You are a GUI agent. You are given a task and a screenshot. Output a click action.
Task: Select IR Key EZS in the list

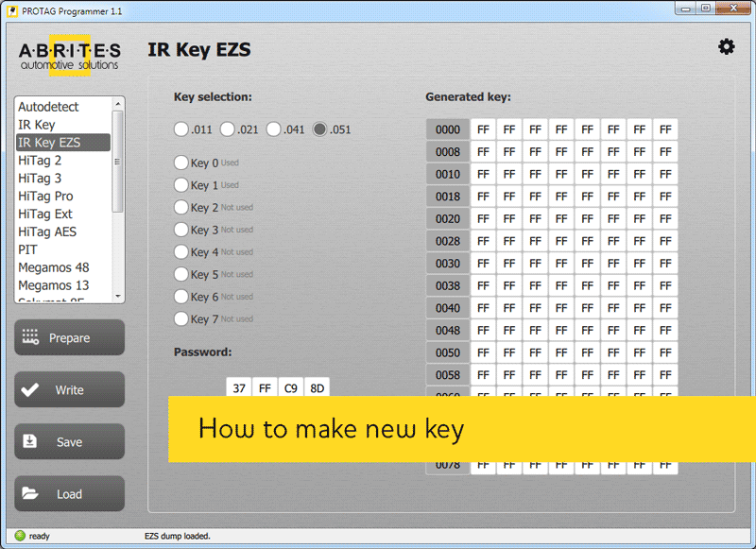pyautogui.click(x=63, y=142)
